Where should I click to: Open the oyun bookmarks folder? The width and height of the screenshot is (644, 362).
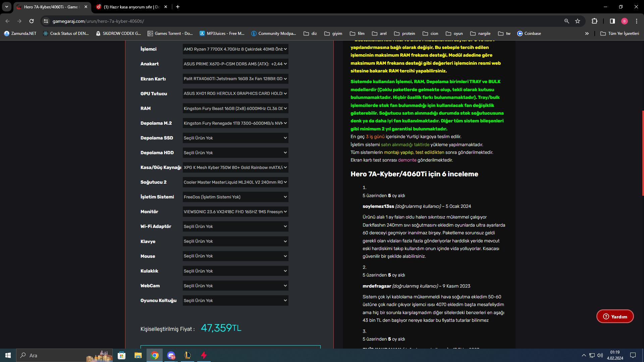click(x=454, y=34)
